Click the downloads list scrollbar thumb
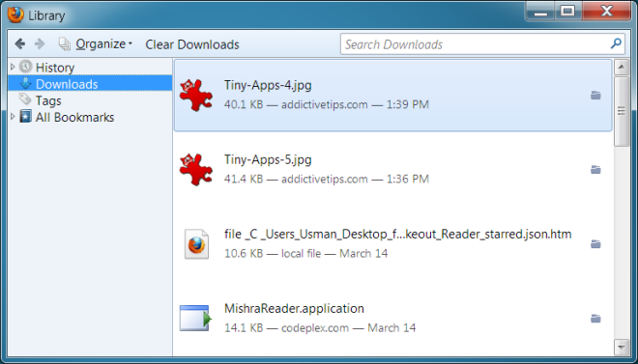 click(x=622, y=111)
